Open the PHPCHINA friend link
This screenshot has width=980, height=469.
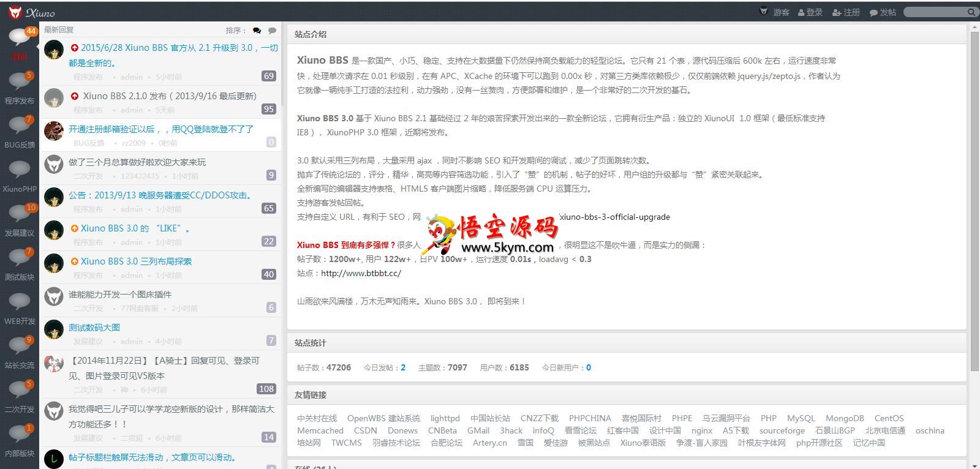(x=590, y=418)
